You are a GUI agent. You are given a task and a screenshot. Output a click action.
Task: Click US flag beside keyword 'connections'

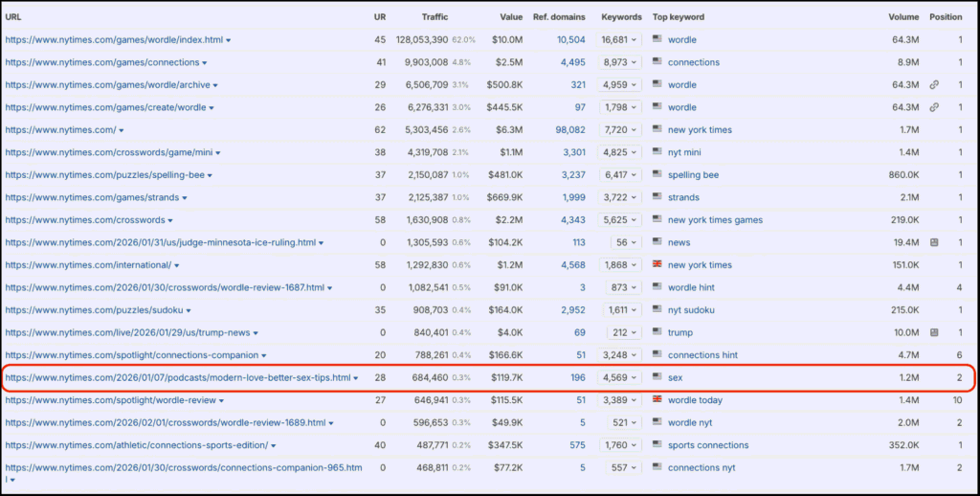[x=657, y=62]
